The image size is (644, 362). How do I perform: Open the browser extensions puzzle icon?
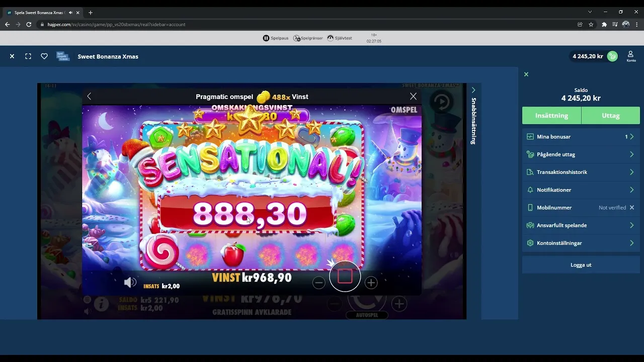(604, 24)
